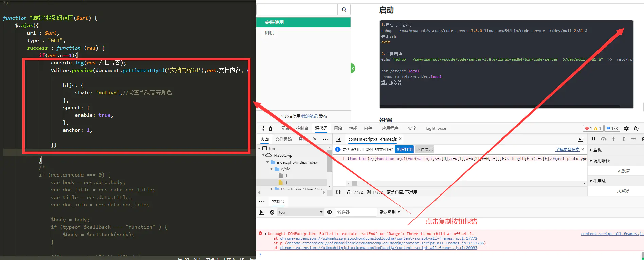Click the step into function icon
This screenshot has height=260, width=644.
613,139
